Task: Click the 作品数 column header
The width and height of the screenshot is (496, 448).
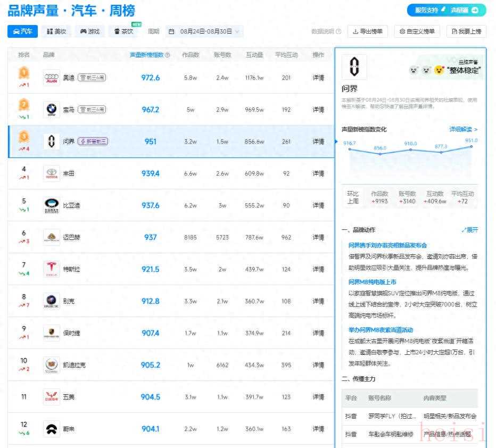Action: pos(191,55)
